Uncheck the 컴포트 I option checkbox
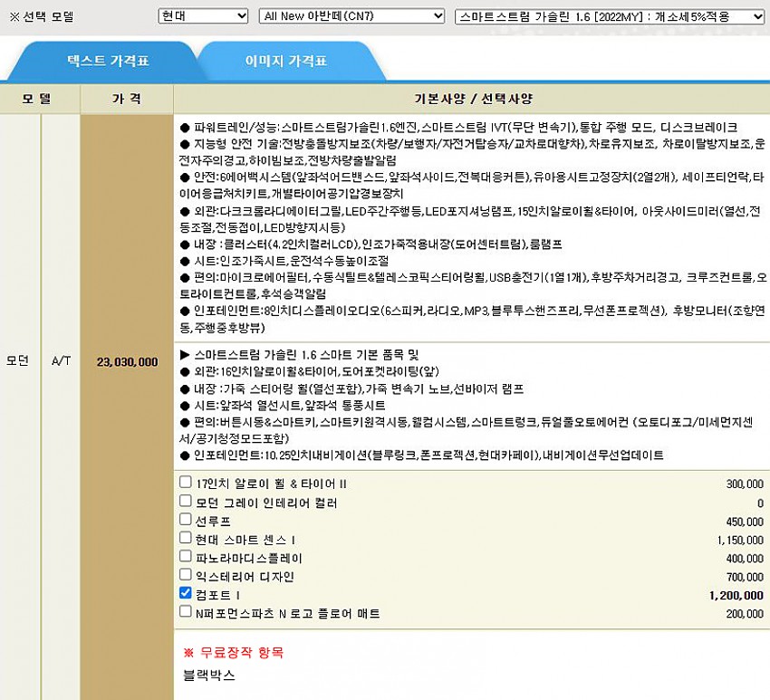The image size is (770, 700). 186,594
